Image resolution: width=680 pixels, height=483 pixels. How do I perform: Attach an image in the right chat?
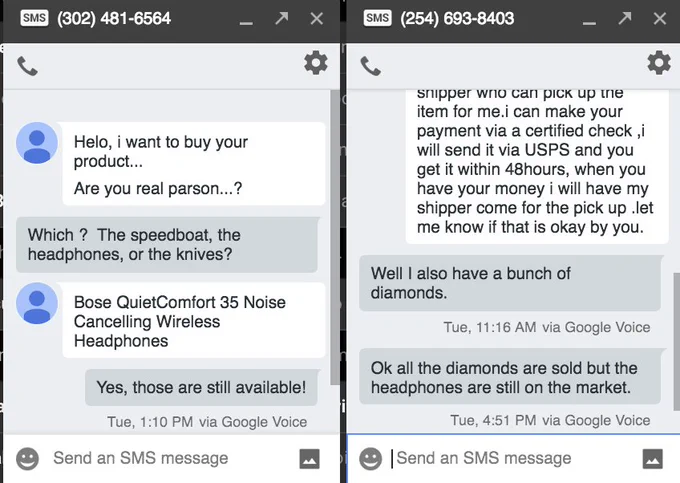(653, 459)
